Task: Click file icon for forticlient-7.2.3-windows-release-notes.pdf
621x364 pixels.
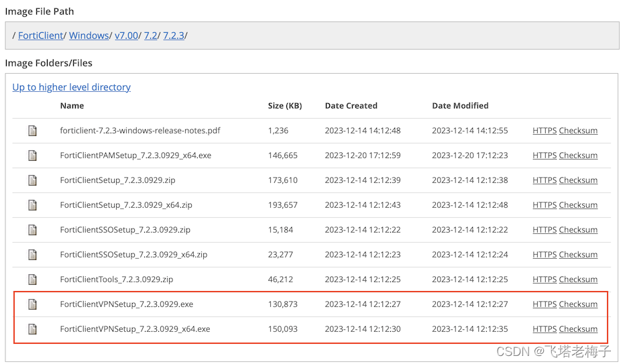Action: click(x=32, y=131)
